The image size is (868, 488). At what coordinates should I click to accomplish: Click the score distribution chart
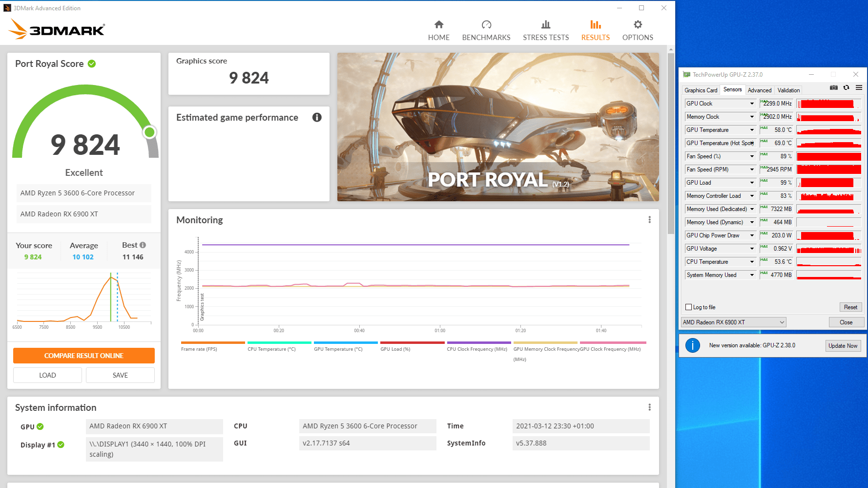coord(84,300)
